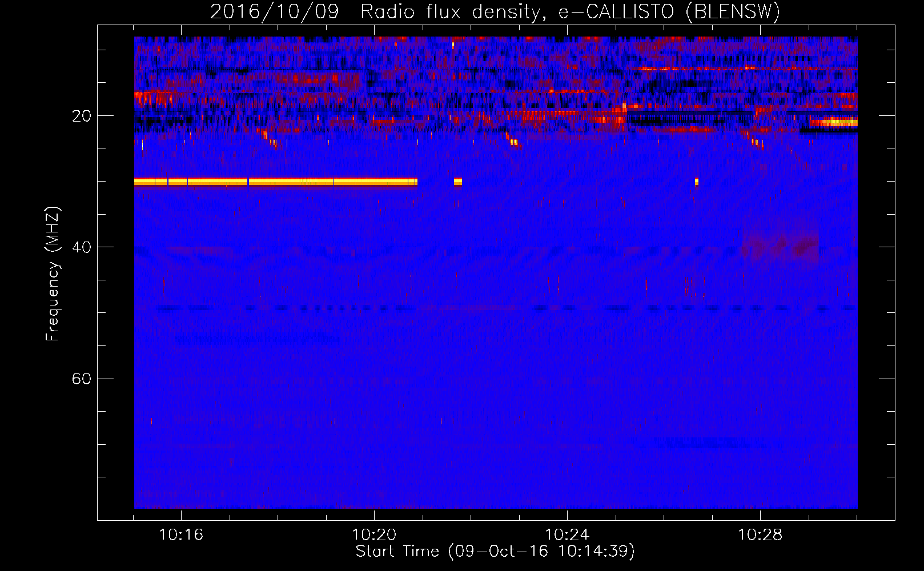Click the time tick label "10:24"
The width and height of the screenshot is (924, 571).
tap(567, 535)
